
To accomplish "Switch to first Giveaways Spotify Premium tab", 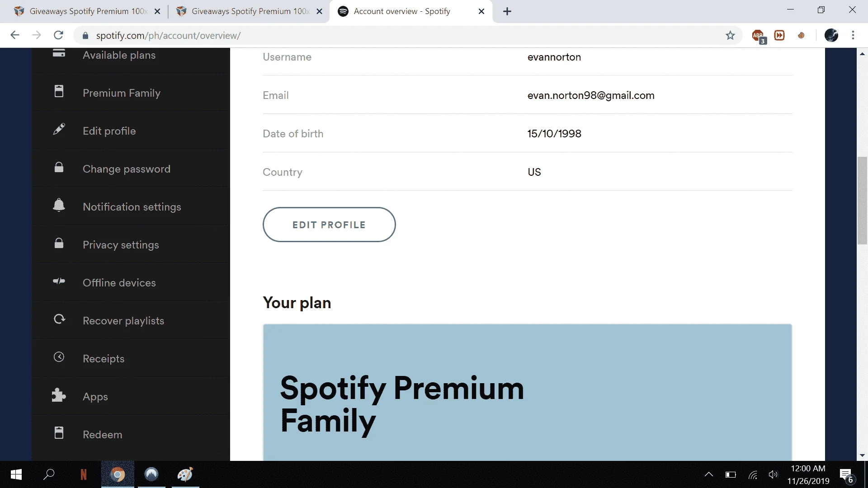I will pos(87,11).
